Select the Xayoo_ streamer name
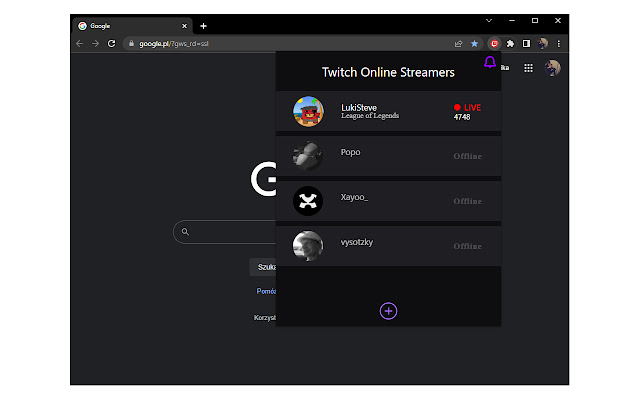This screenshot has width=640, height=400. [x=354, y=197]
